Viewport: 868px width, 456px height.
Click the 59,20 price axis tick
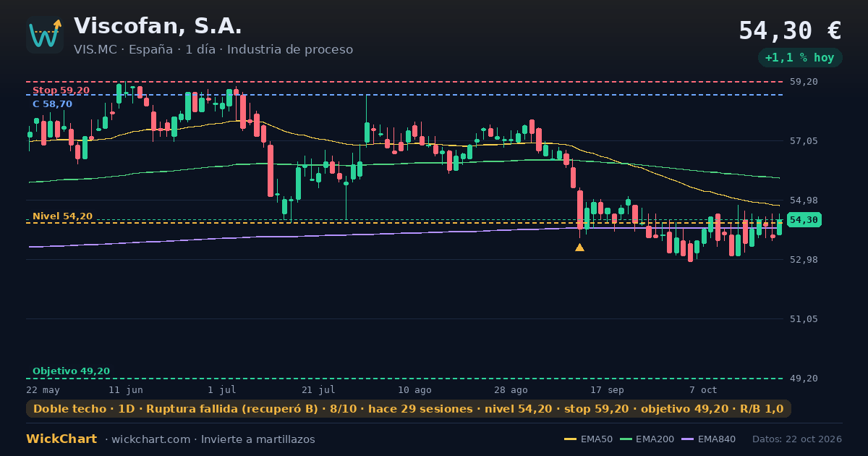pos(803,82)
